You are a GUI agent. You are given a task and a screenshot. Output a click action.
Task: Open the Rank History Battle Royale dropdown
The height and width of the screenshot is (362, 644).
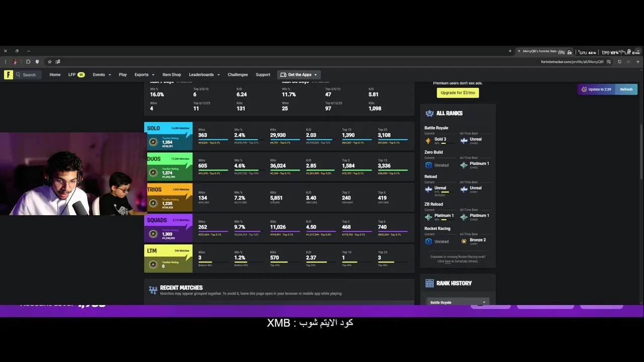click(458, 302)
